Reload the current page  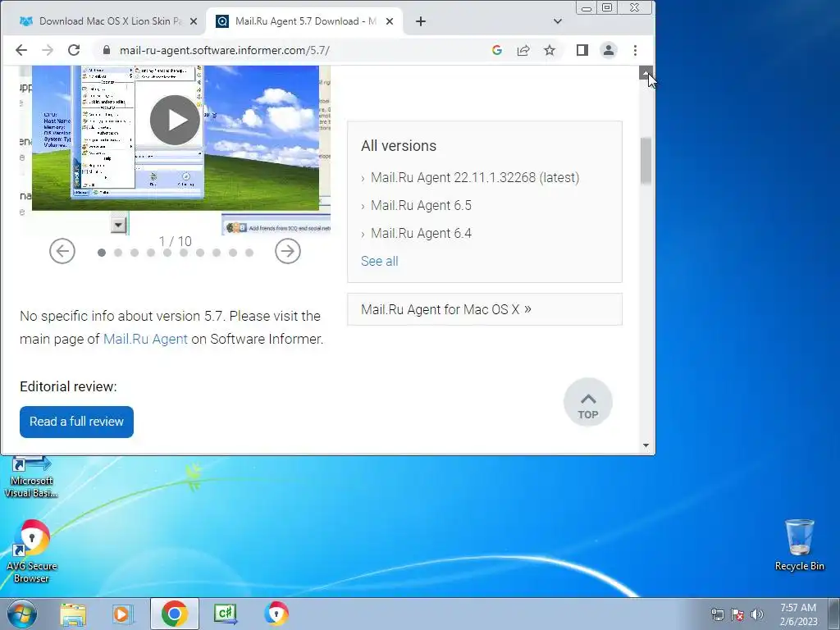pyautogui.click(x=74, y=50)
